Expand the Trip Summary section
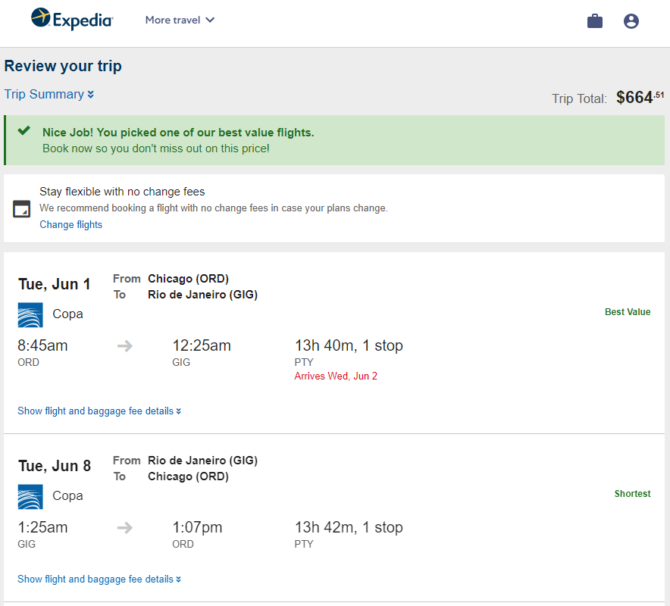This screenshot has width=670, height=606. 49,94
